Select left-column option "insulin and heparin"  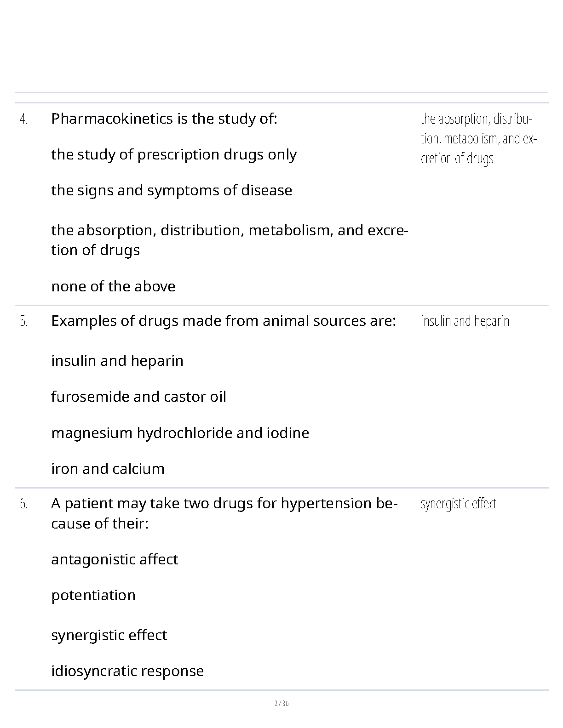(117, 361)
